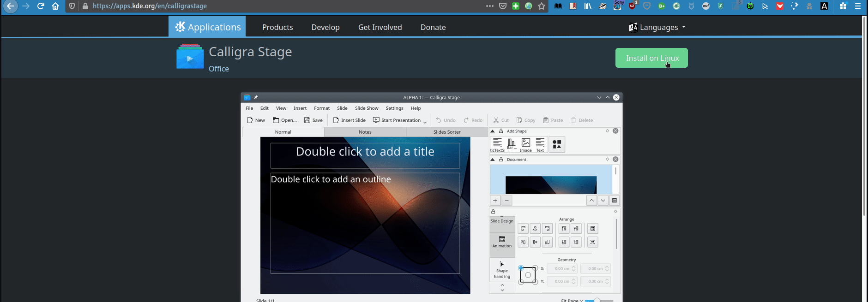Select the Image shape in Add Shape
The width and height of the screenshot is (868, 302).
pos(526,144)
